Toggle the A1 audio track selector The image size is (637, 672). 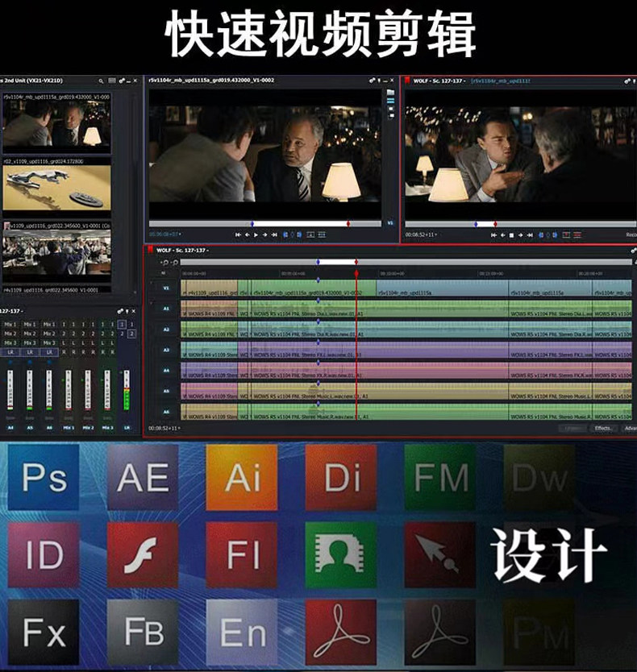(166, 309)
